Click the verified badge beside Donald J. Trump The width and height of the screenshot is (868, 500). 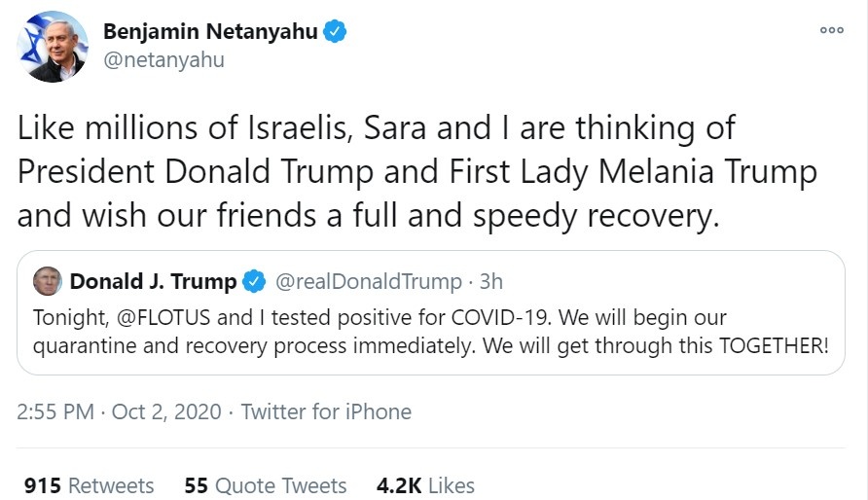click(x=254, y=282)
